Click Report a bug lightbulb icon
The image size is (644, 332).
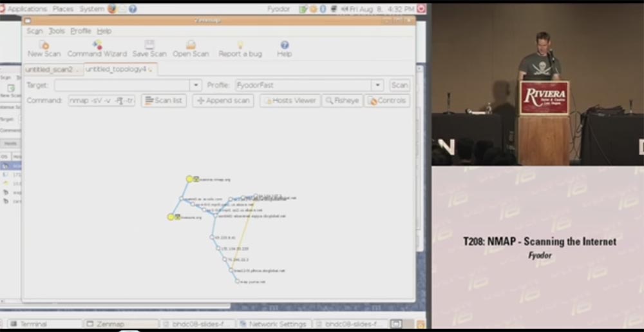click(240, 44)
